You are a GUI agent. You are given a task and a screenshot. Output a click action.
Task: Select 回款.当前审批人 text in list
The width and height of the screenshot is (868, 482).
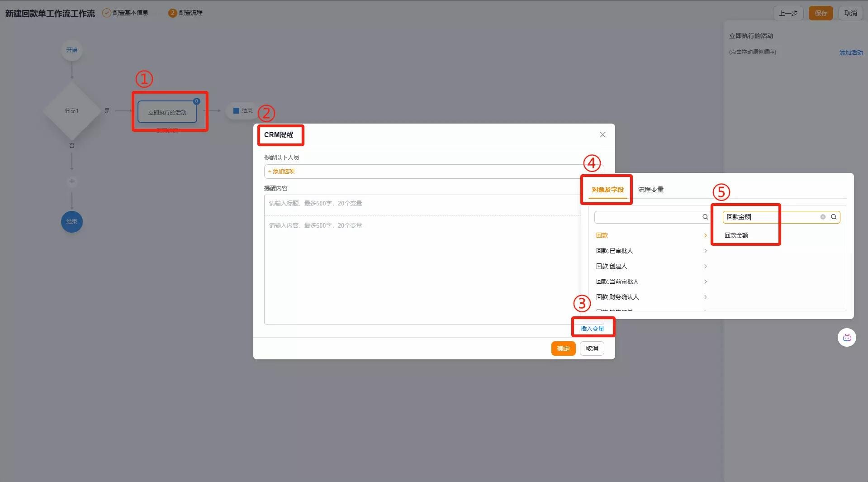pyautogui.click(x=617, y=282)
